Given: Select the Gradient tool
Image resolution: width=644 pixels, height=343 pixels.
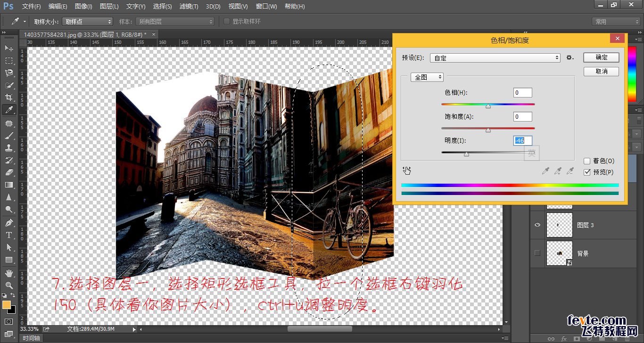Looking at the screenshot, I should (9, 185).
